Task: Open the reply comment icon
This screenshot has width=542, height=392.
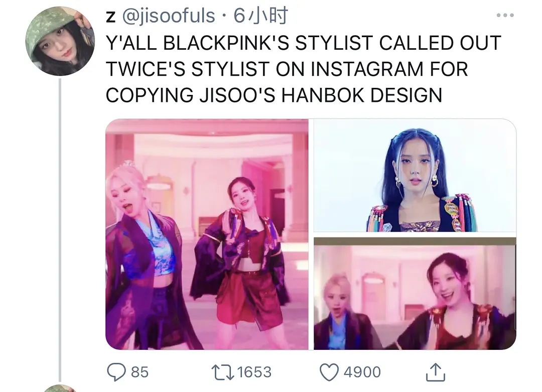Action: (116, 372)
